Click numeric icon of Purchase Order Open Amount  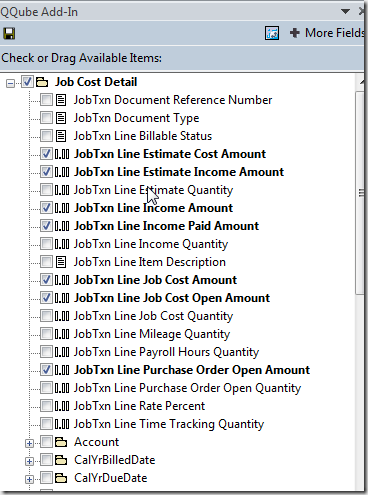point(62,370)
